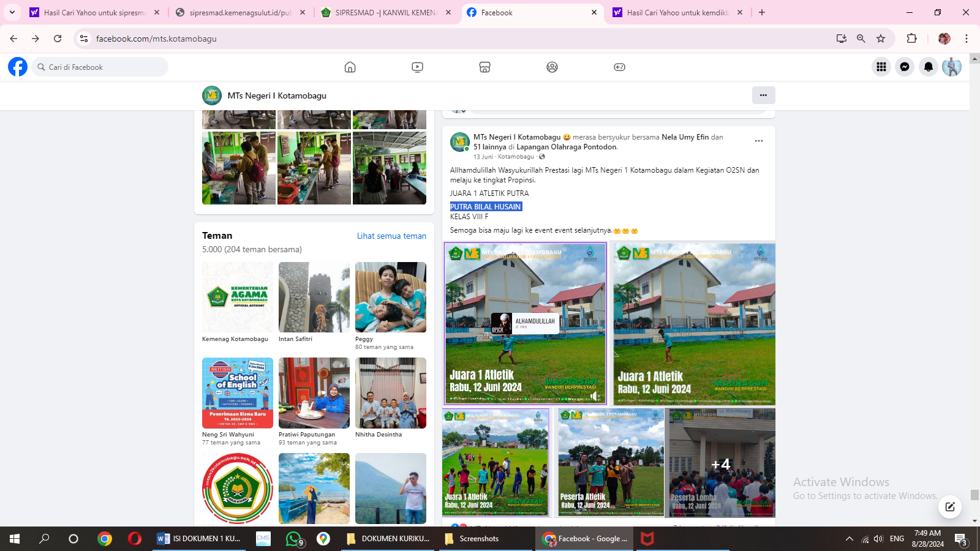Show hidden system tray icons
The width and height of the screenshot is (980, 551).
(849, 539)
